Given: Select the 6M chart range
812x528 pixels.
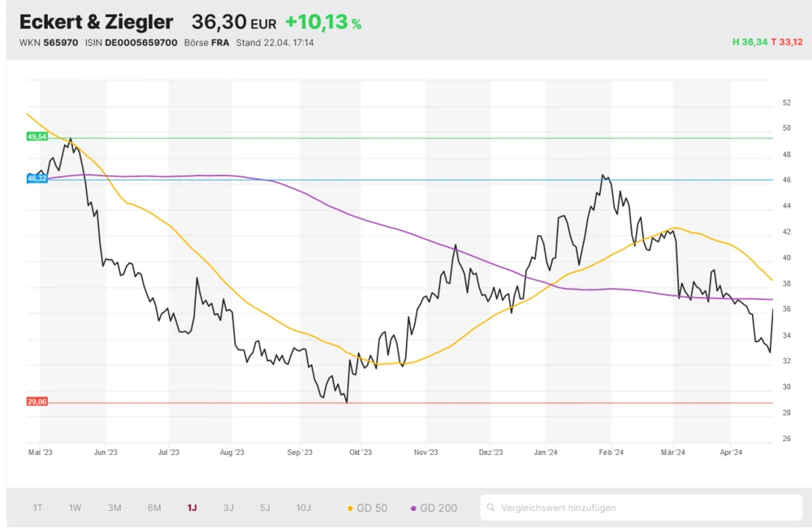Looking at the screenshot, I should tap(154, 508).
